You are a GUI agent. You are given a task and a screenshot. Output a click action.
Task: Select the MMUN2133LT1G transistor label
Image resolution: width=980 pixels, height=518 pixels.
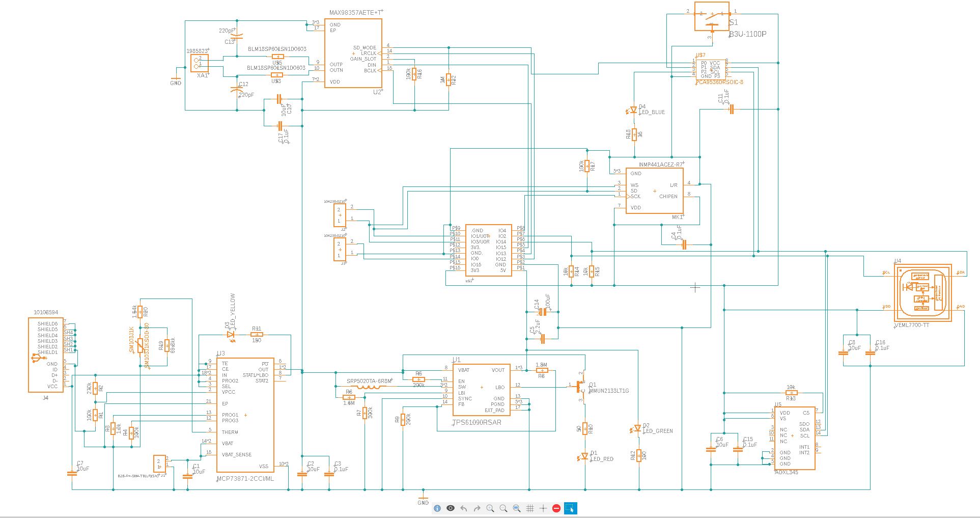(x=608, y=391)
